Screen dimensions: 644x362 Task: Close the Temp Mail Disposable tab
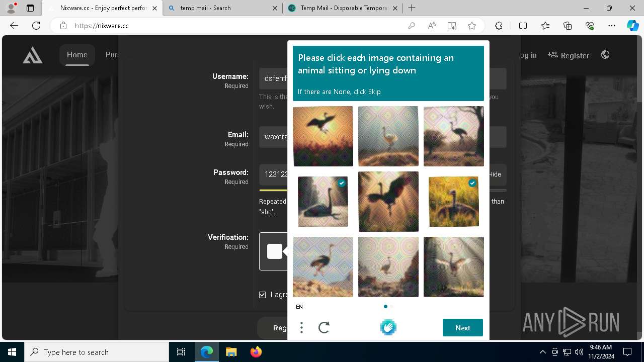[x=395, y=8]
